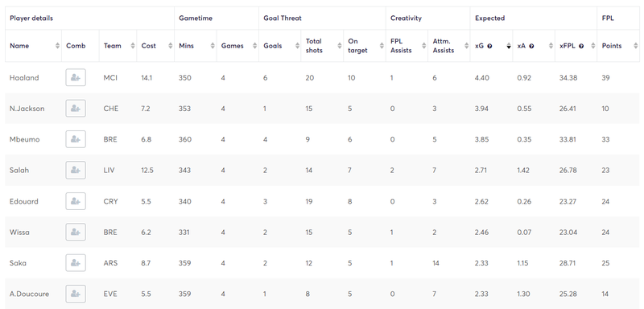Click Saka's cost value 8.7
This screenshot has width=644, height=309.
[147, 262]
